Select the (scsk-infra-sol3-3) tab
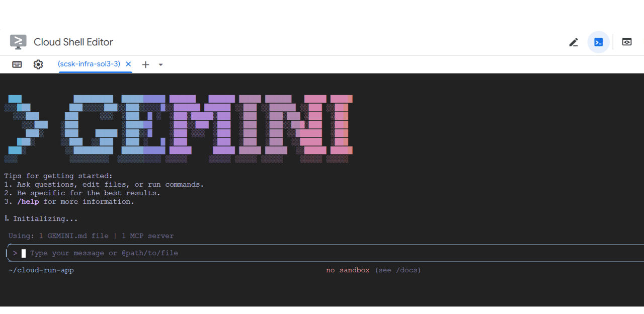Screen dimensions: 644x314 [89, 64]
